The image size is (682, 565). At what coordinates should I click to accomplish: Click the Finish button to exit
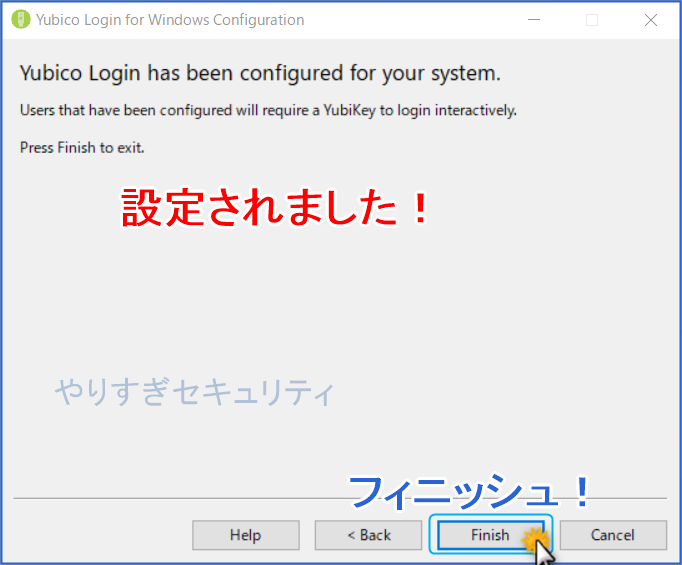coord(491,535)
